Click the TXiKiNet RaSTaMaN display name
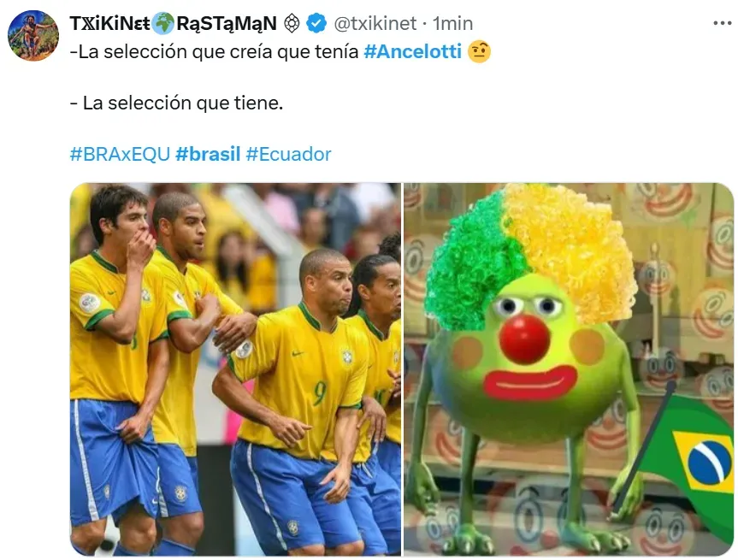Viewport: 738px width, 560px height. click(174, 23)
